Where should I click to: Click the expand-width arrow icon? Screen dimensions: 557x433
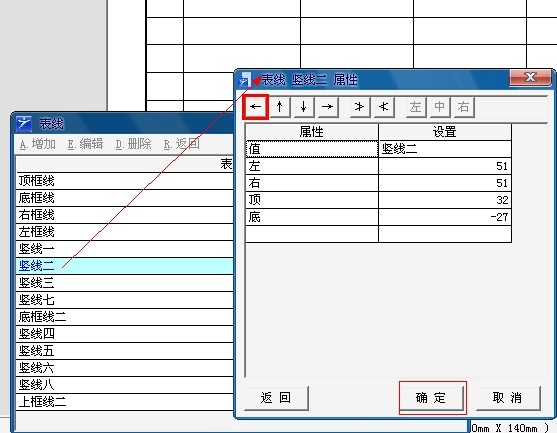point(359,107)
